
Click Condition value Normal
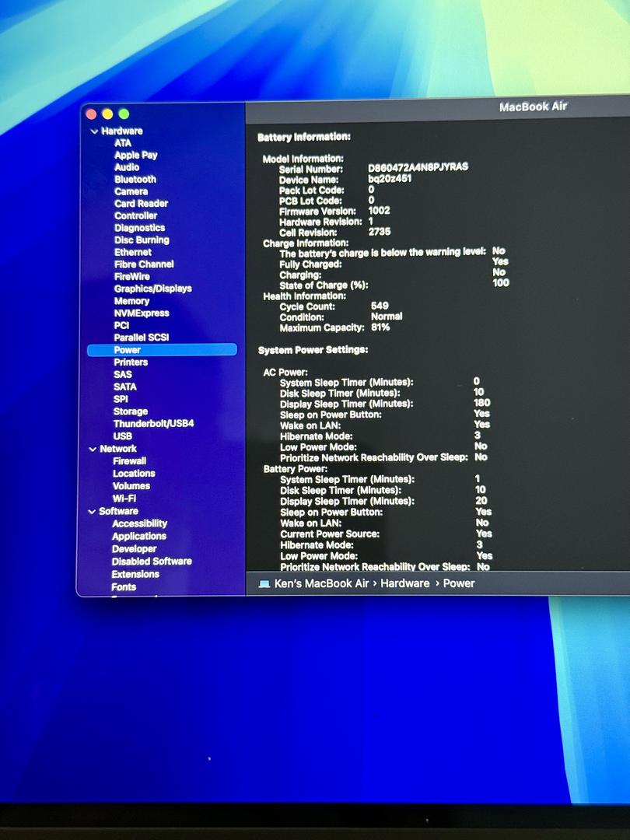[x=387, y=317]
